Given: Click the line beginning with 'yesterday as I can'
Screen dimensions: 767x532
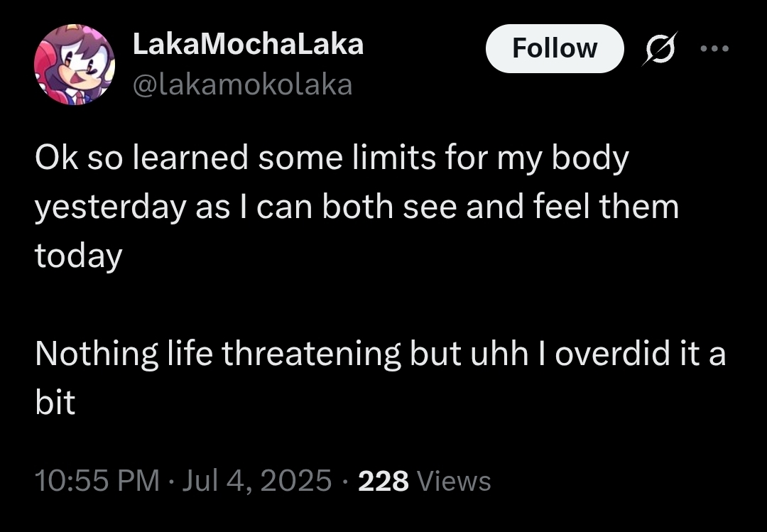Looking at the screenshot, I should [357, 207].
